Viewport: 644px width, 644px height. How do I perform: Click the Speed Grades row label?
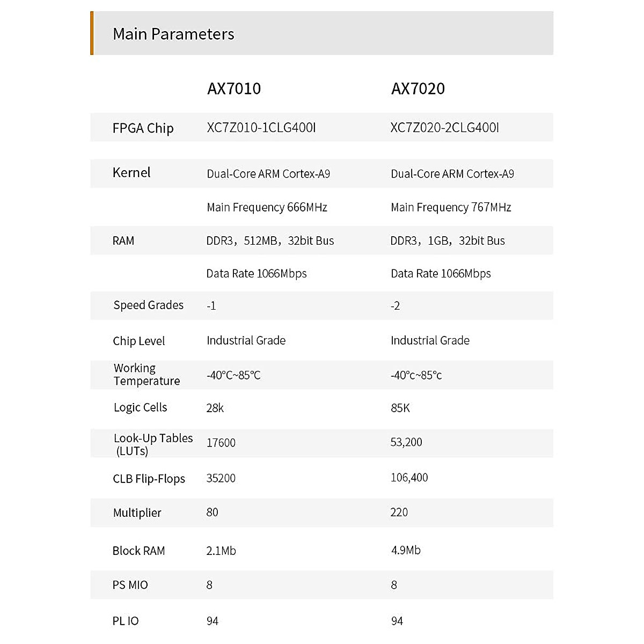click(x=148, y=305)
